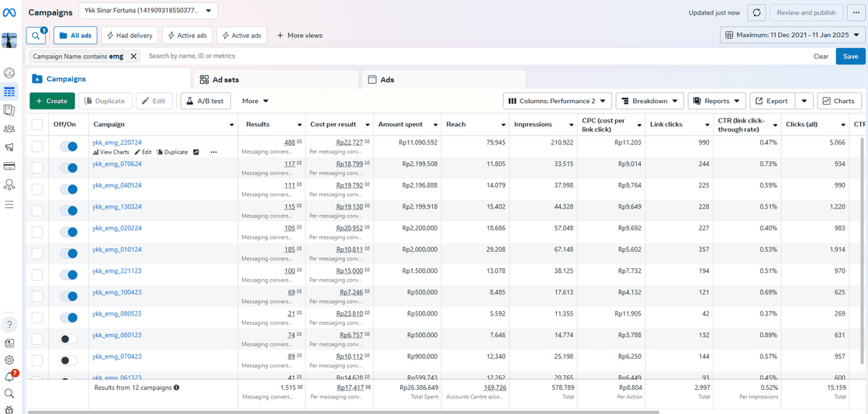
Task: Open the three-dot menu beside Review and publish
Action: click(x=856, y=12)
